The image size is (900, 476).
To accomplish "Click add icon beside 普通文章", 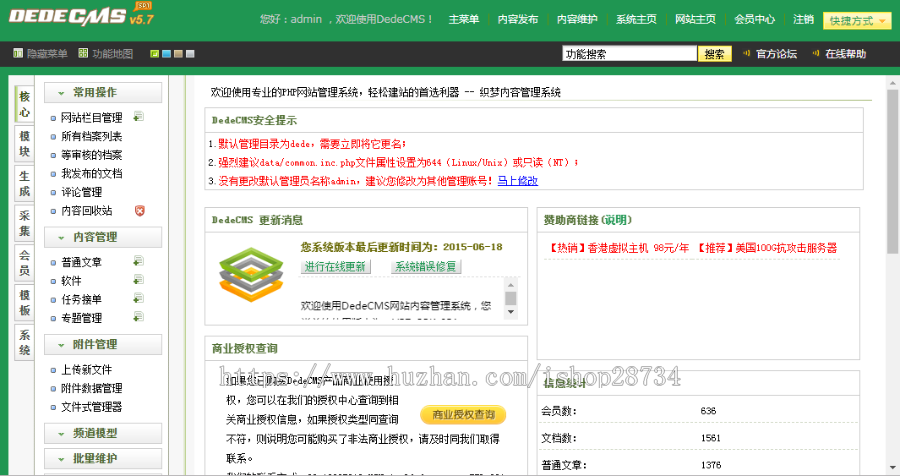I will point(138,261).
